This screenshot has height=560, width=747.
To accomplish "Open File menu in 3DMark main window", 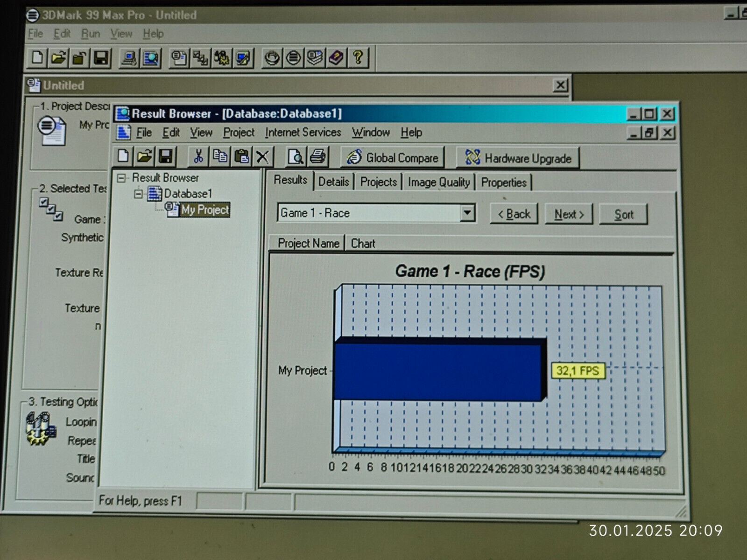I will (x=35, y=34).
